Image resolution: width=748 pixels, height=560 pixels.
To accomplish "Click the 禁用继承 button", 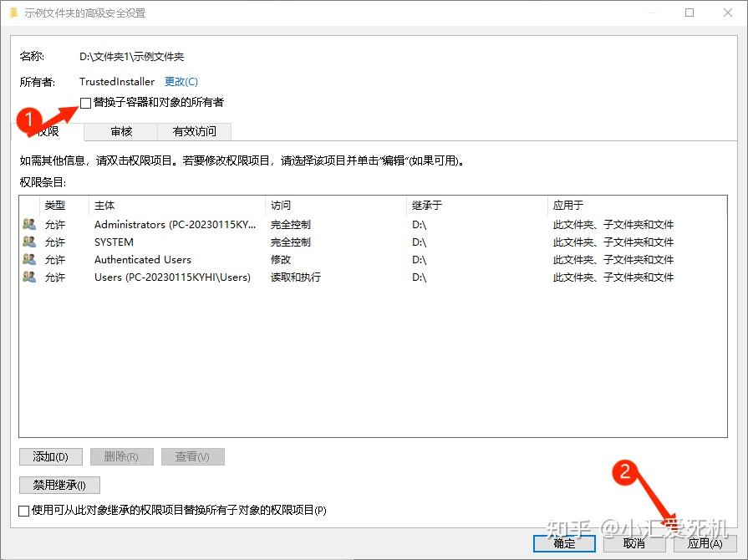I will [59, 485].
